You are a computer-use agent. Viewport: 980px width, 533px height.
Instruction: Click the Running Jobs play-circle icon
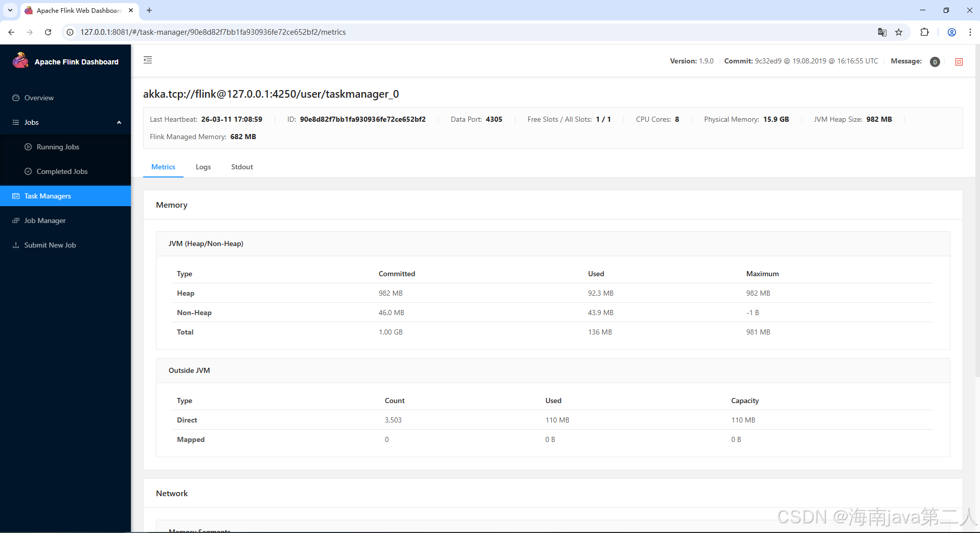point(28,147)
